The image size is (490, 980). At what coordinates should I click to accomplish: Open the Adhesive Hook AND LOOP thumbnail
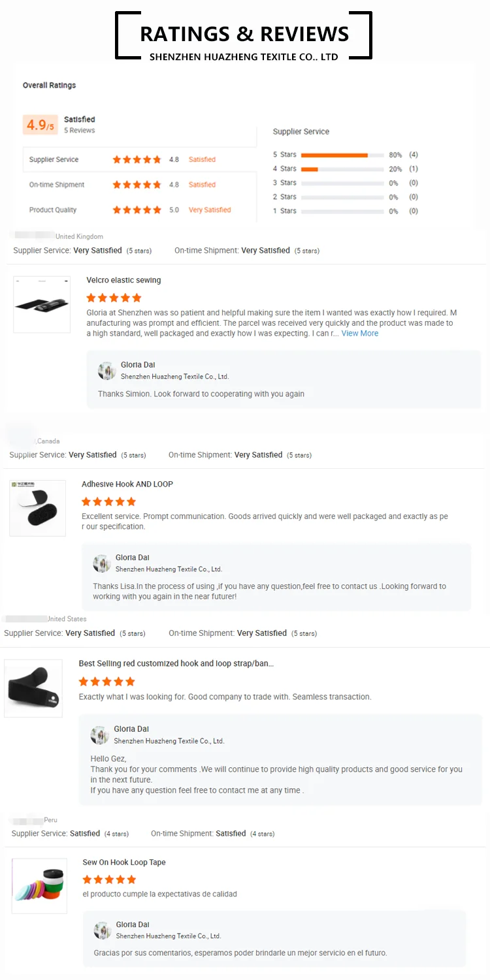tap(38, 508)
